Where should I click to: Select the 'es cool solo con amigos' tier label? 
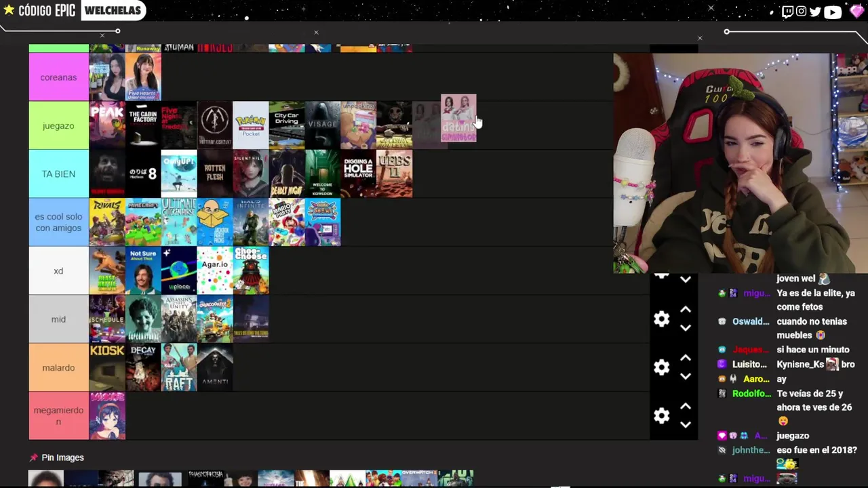pyautogui.click(x=58, y=222)
